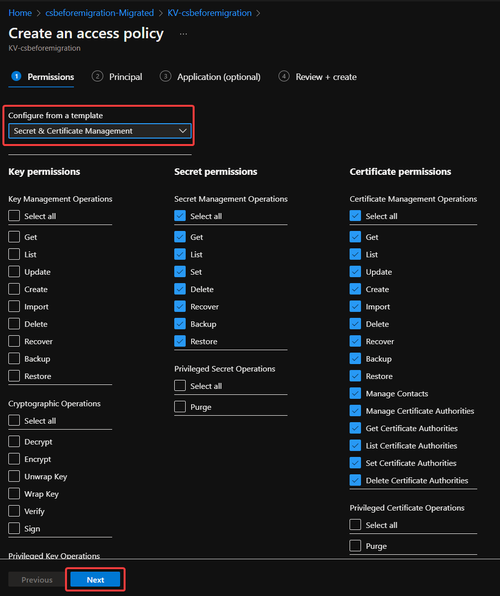The width and height of the screenshot is (500, 596).
Task: Uncheck Backup certificate permission
Action: click(x=355, y=358)
